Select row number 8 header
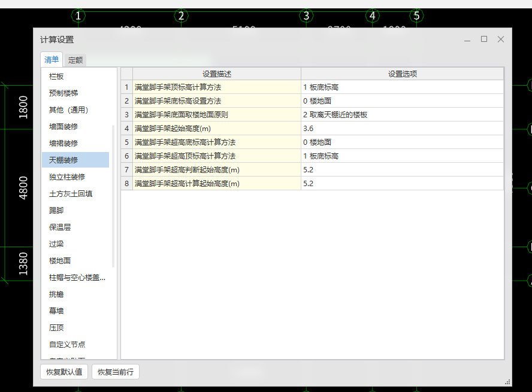The width and height of the screenshot is (532, 392). click(126, 184)
